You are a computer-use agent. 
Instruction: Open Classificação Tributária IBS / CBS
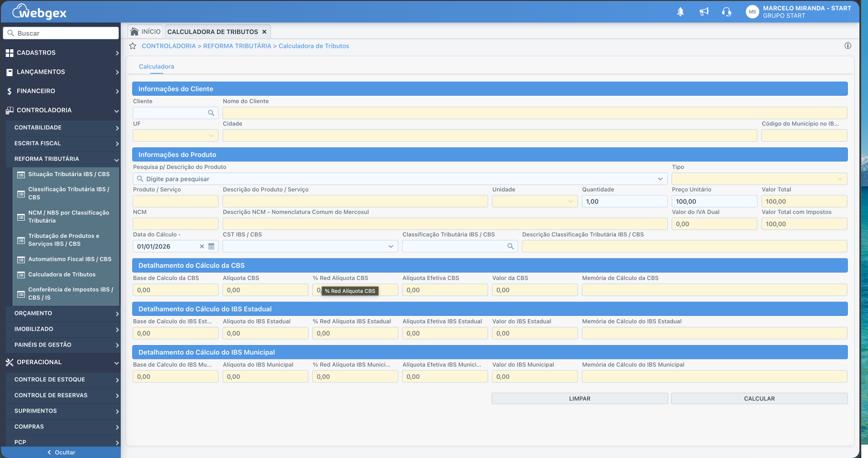[66, 193]
